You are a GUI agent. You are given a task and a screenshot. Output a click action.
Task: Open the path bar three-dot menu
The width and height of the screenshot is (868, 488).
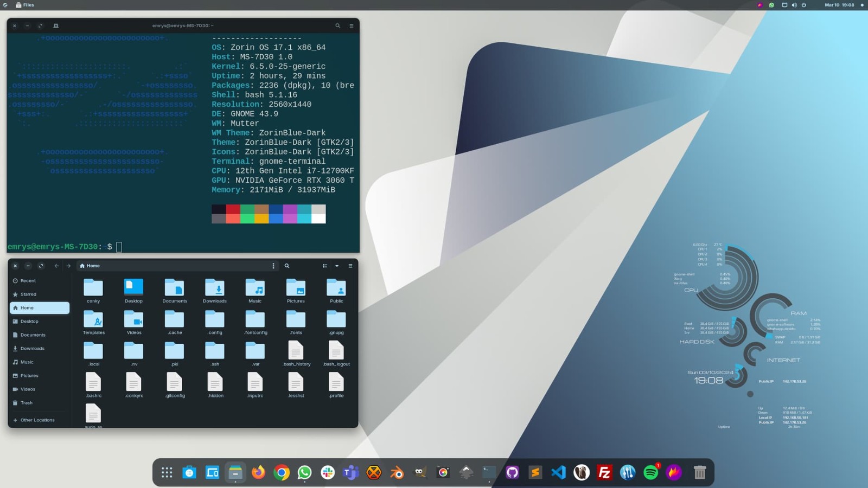click(x=273, y=266)
